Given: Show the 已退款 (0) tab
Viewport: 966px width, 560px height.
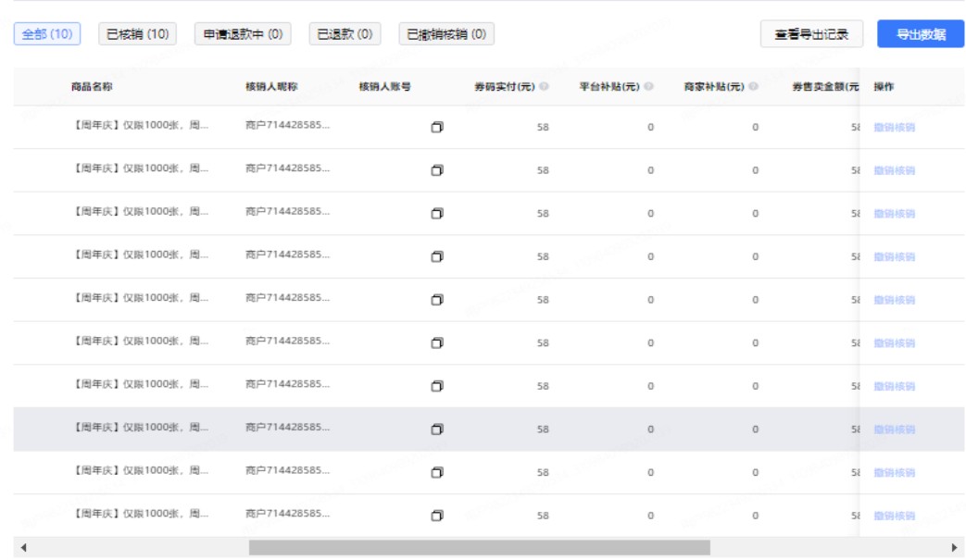Looking at the screenshot, I should 345,34.
